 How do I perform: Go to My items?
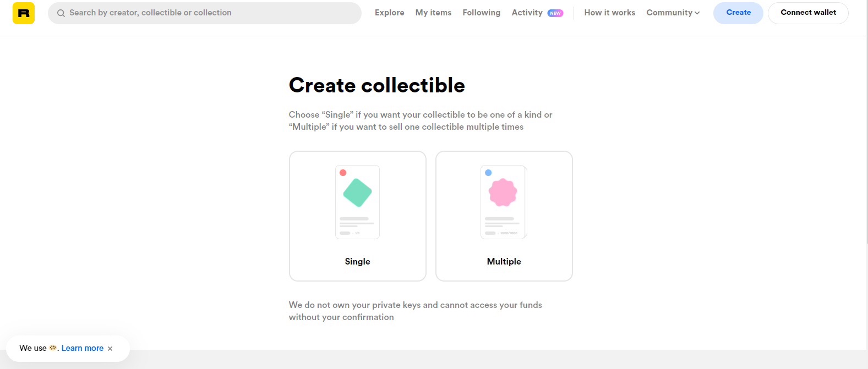433,13
